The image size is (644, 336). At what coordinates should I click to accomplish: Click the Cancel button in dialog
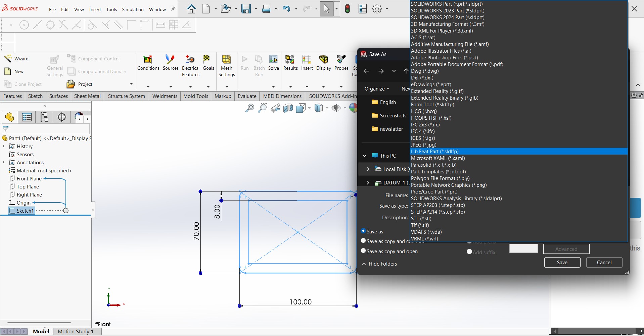[x=604, y=263]
